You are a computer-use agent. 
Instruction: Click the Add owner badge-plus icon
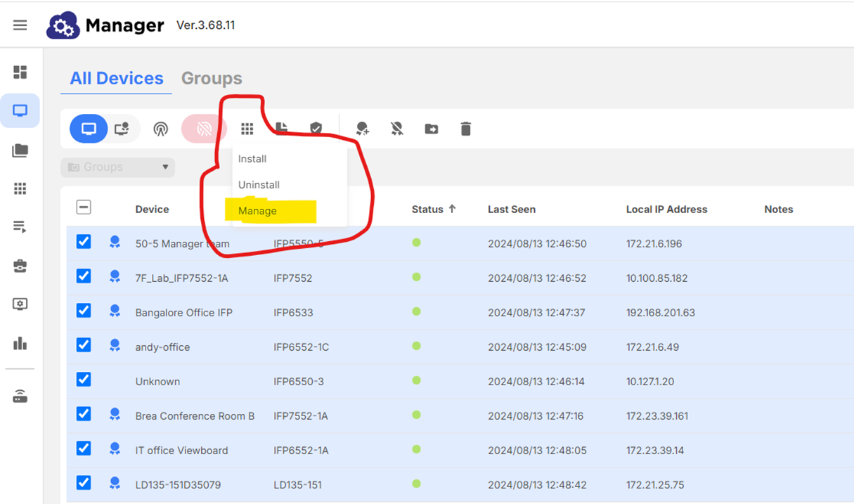(362, 129)
